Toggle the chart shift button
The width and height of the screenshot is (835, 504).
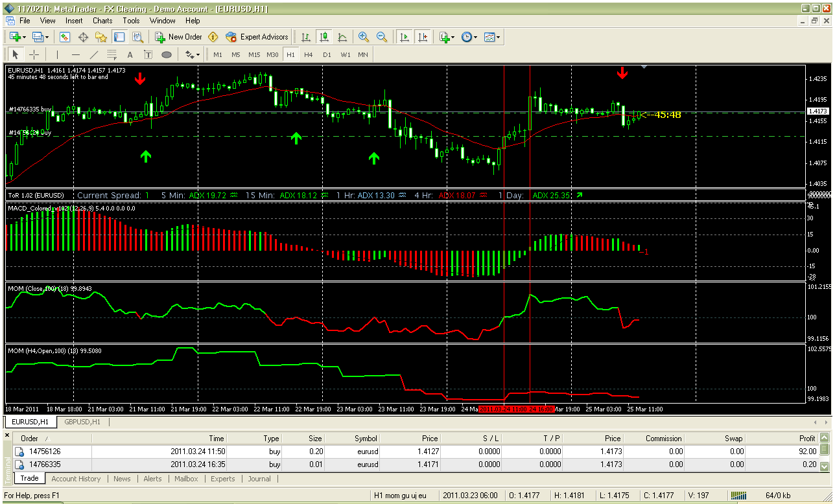click(x=423, y=37)
